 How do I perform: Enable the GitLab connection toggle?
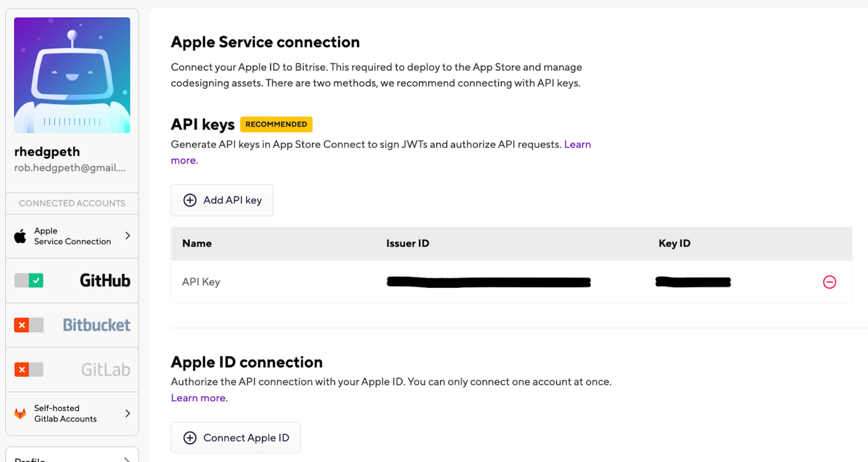pos(29,369)
